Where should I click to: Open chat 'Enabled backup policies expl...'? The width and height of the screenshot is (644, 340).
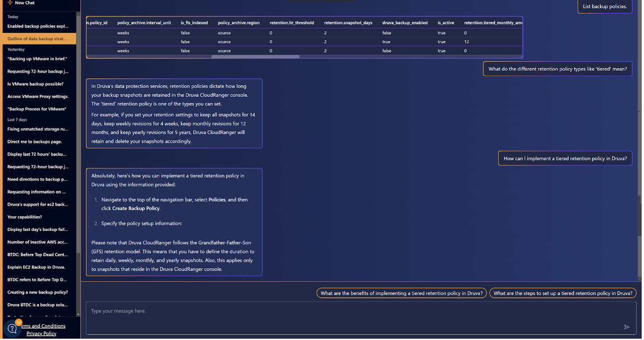click(x=38, y=27)
